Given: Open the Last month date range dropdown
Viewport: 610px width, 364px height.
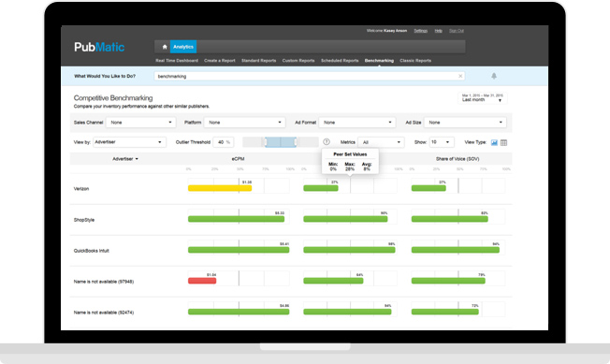Looking at the screenshot, I should 483,98.
